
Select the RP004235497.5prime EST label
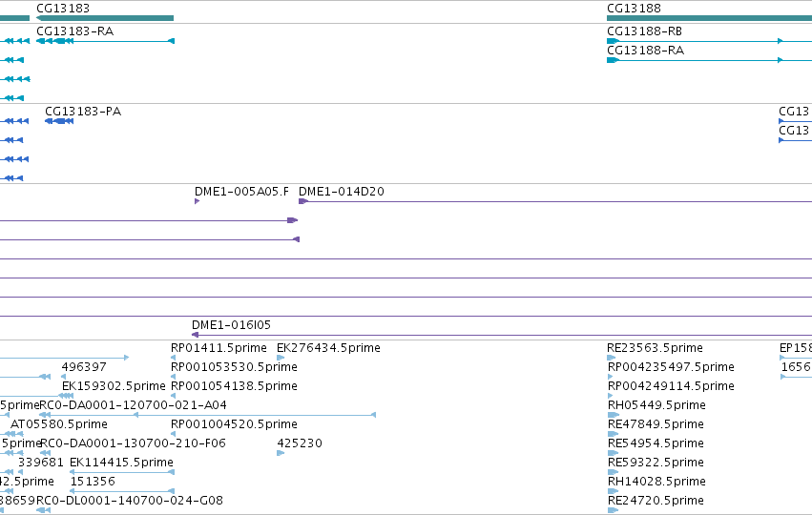coord(671,367)
